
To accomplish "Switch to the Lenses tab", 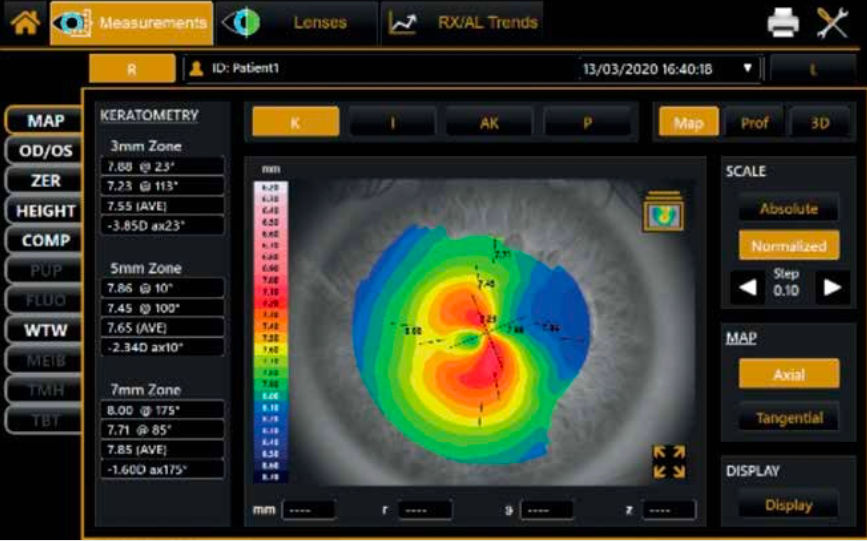I will pos(297,23).
